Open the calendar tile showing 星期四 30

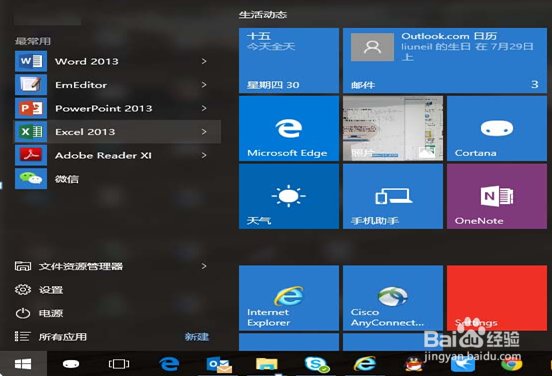point(289,61)
